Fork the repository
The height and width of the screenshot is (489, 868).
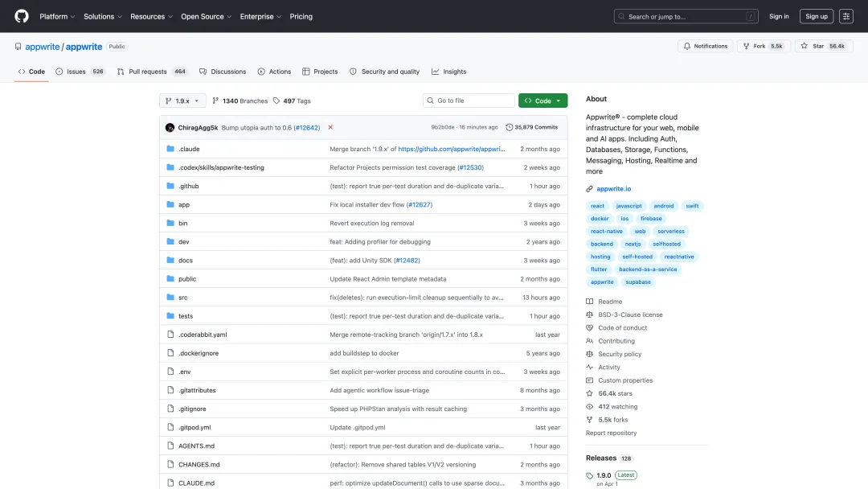coord(764,46)
